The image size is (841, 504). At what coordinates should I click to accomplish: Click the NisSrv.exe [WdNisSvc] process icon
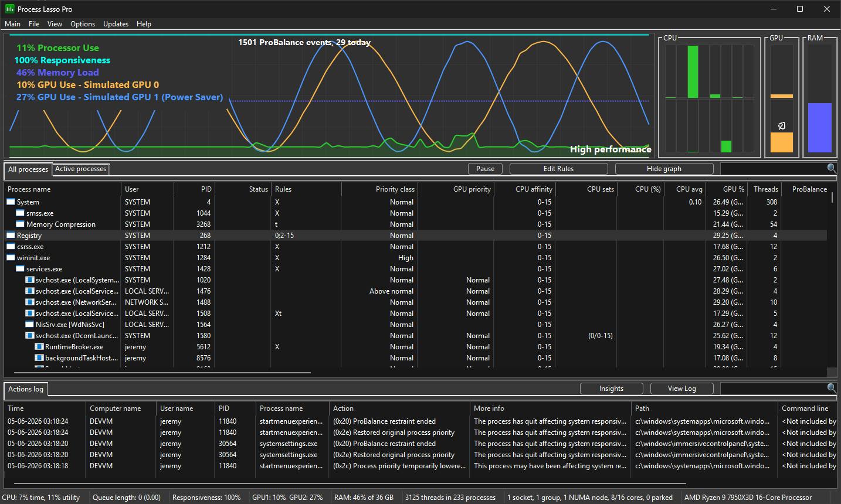point(29,325)
